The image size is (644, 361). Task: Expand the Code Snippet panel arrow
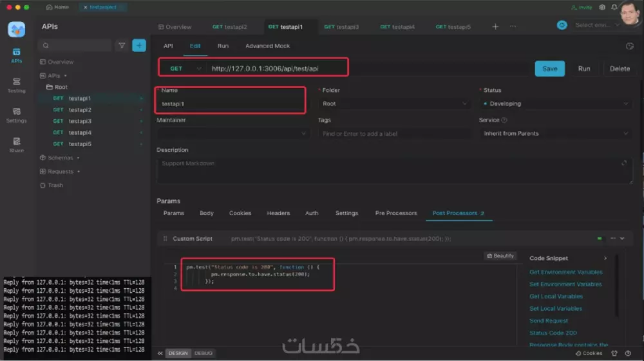pos(605,258)
